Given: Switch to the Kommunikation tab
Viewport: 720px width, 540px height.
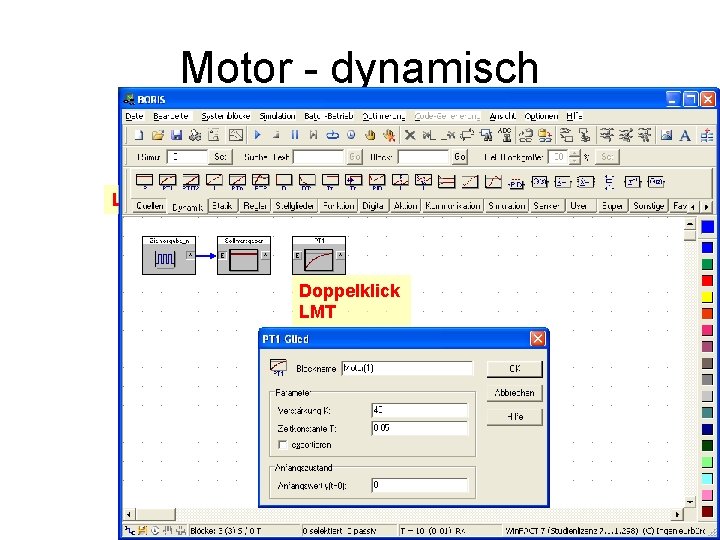Looking at the screenshot, I should (x=452, y=206).
